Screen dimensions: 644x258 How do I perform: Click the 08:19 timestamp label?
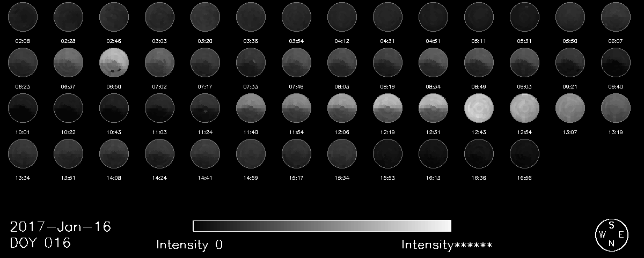click(387, 86)
